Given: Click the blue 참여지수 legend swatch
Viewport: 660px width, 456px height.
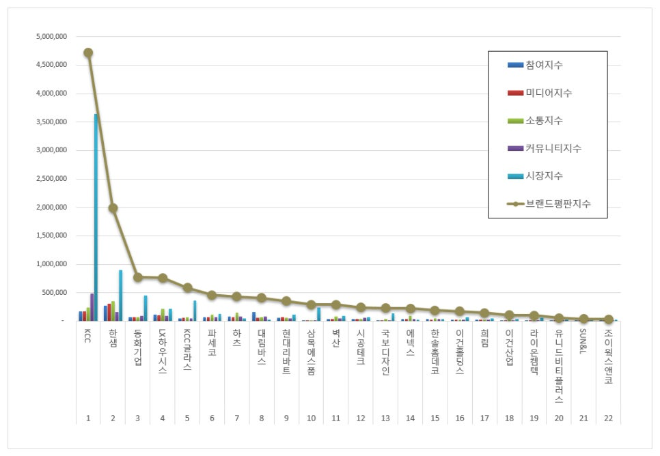Looking at the screenshot, I should point(513,65).
